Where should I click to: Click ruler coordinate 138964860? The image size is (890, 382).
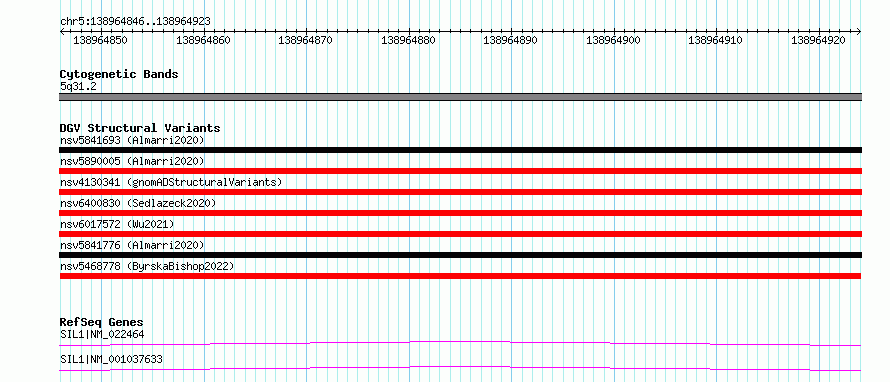click(x=203, y=40)
